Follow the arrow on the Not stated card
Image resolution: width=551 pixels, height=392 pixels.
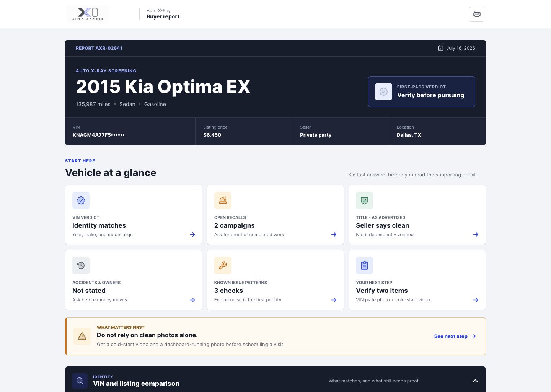192,300
